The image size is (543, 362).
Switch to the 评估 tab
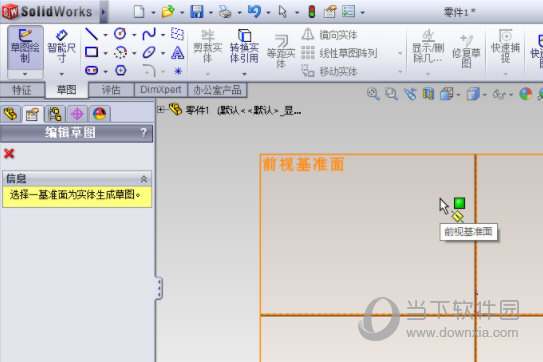pos(111,90)
